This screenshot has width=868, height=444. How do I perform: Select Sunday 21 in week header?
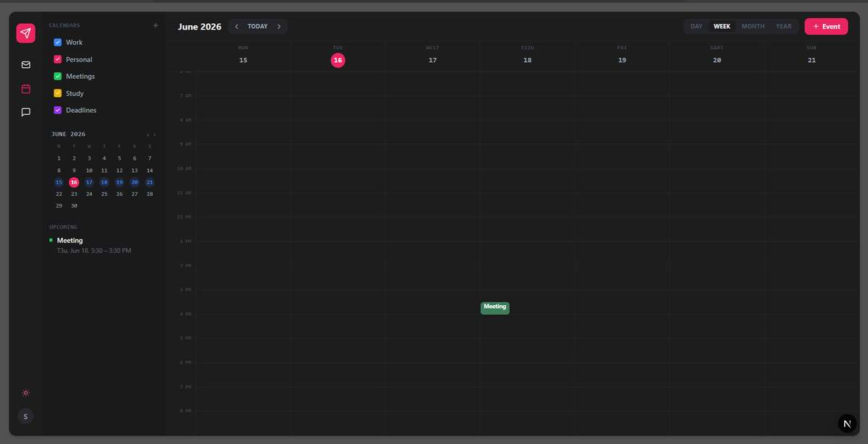point(812,60)
